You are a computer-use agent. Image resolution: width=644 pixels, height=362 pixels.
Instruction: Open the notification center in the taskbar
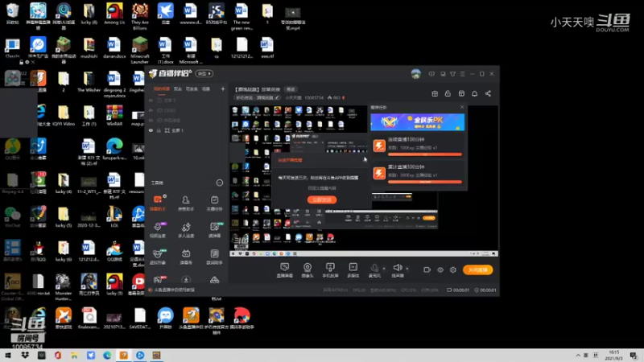tap(634, 356)
